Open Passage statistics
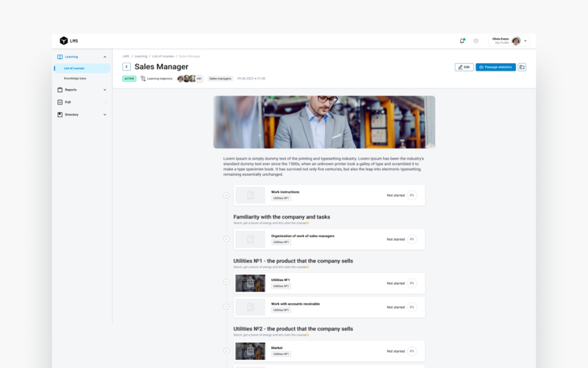Image resolution: width=588 pixels, height=368 pixels. pos(495,67)
